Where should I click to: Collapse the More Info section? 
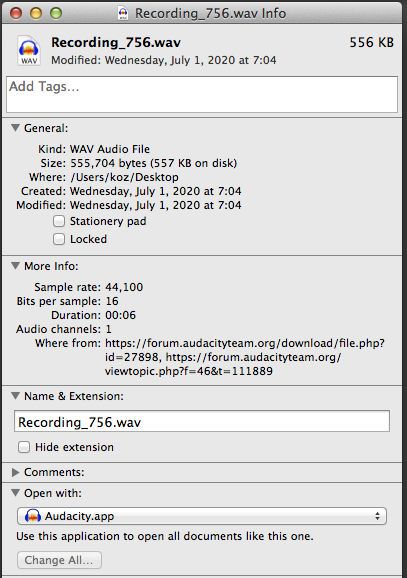[x=15, y=266]
